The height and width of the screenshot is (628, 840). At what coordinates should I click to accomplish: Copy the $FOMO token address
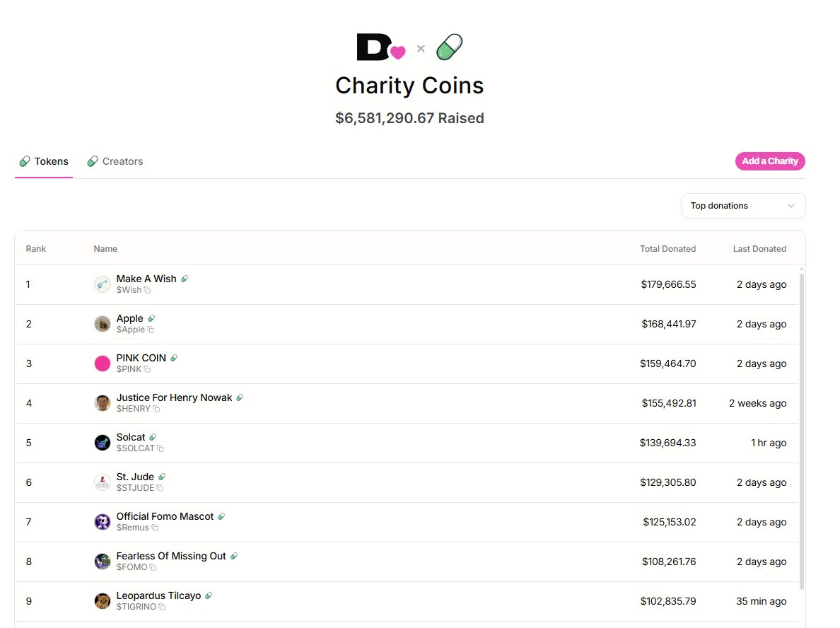click(153, 568)
